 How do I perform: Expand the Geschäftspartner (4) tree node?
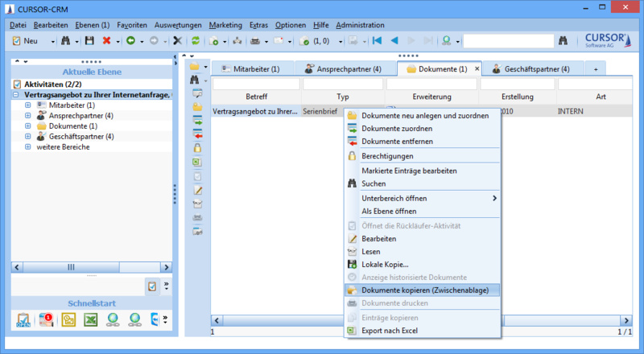[x=28, y=137]
